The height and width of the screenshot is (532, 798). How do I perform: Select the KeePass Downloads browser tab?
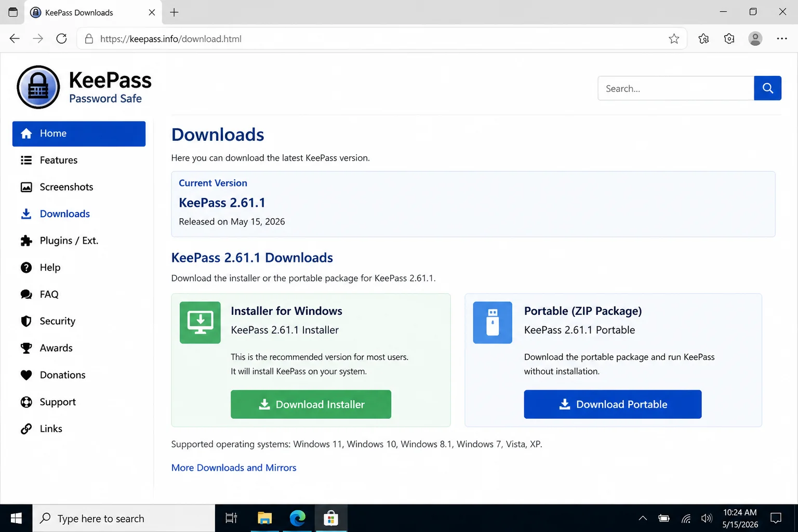pyautogui.click(x=93, y=12)
